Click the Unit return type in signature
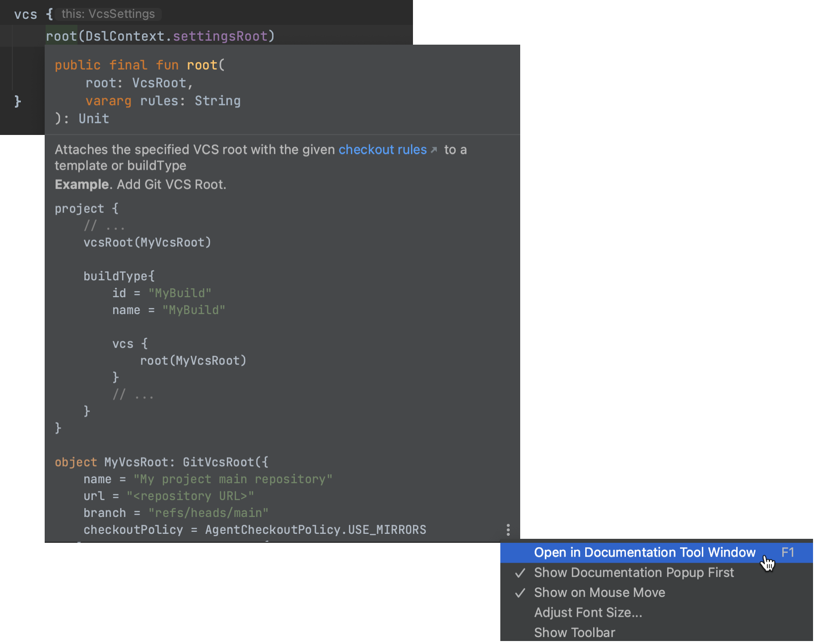Image resolution: width=818 pixels, height=644 pixels. 94,119
